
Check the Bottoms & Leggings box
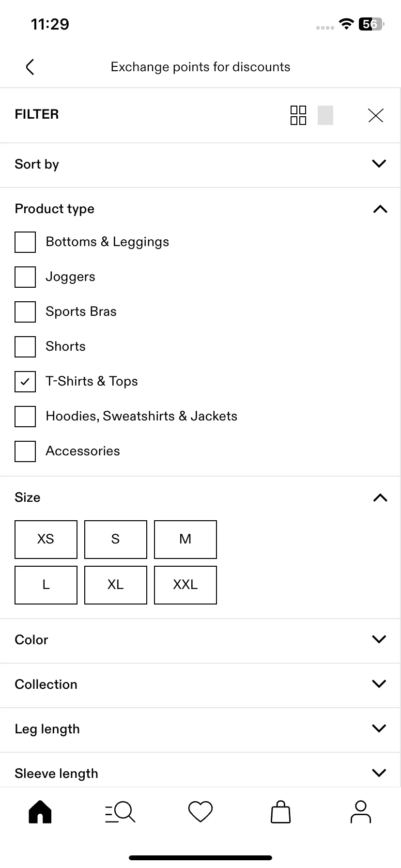click(x=25, y=242)
